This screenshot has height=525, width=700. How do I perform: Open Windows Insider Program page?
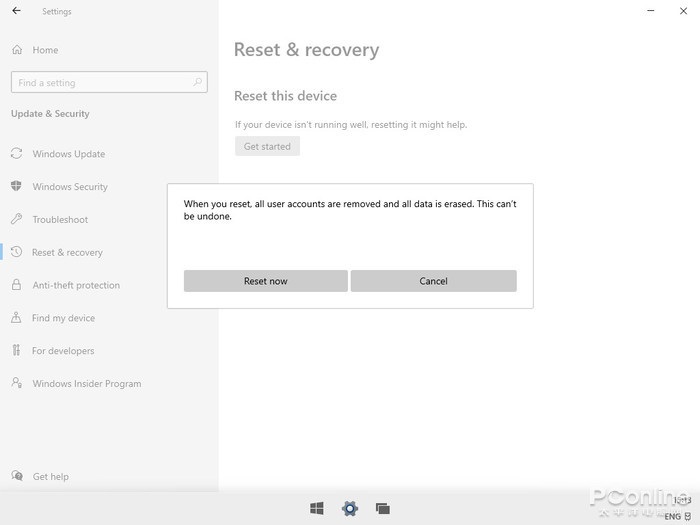(87, 383)
